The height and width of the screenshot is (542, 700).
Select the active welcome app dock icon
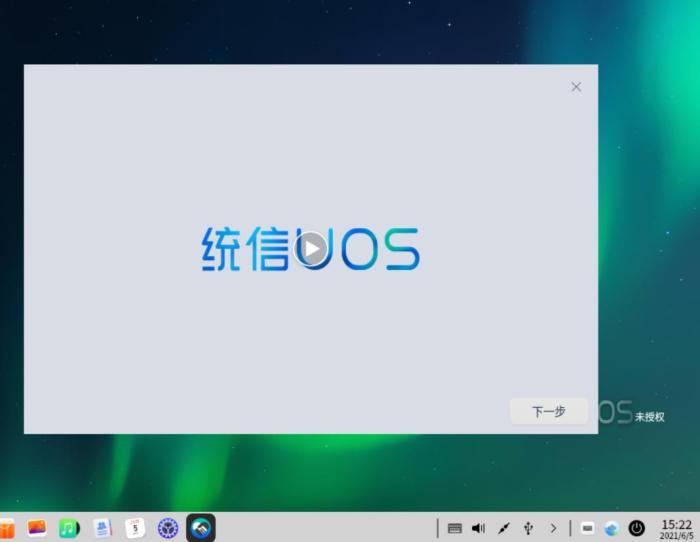coord(201,528)
